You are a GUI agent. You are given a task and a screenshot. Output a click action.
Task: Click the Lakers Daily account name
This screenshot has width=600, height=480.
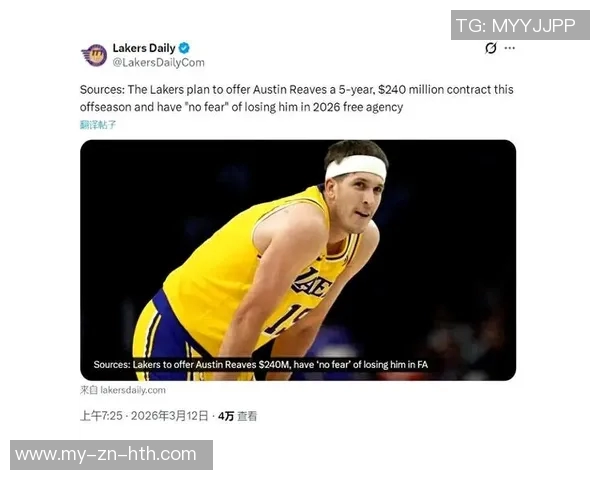[x=144, y=48]
